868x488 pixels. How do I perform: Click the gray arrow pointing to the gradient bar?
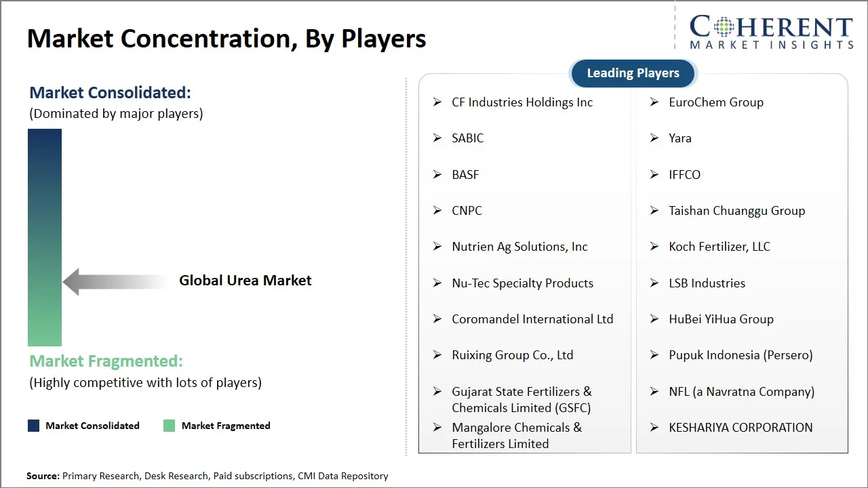tap(115, 281)
